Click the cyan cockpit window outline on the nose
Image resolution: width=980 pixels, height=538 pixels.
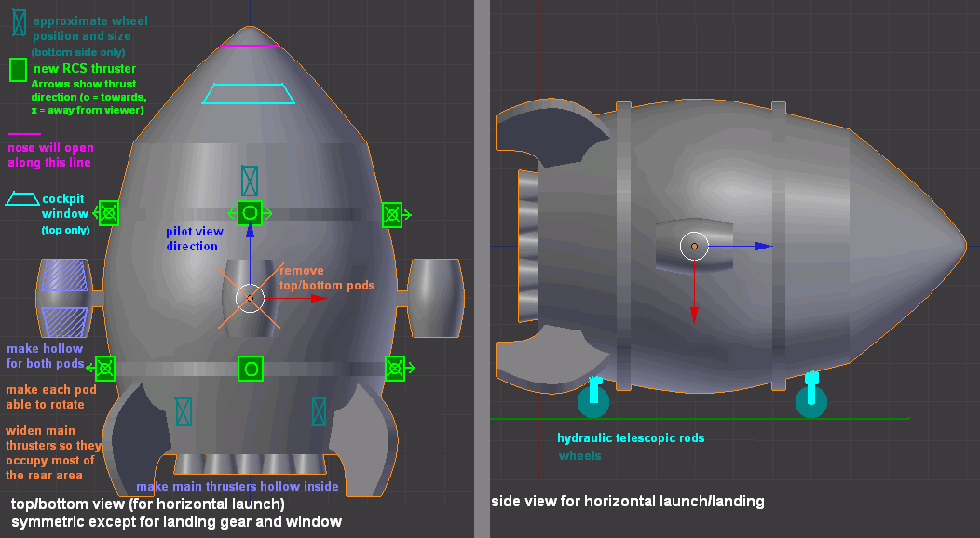[248, 94]
